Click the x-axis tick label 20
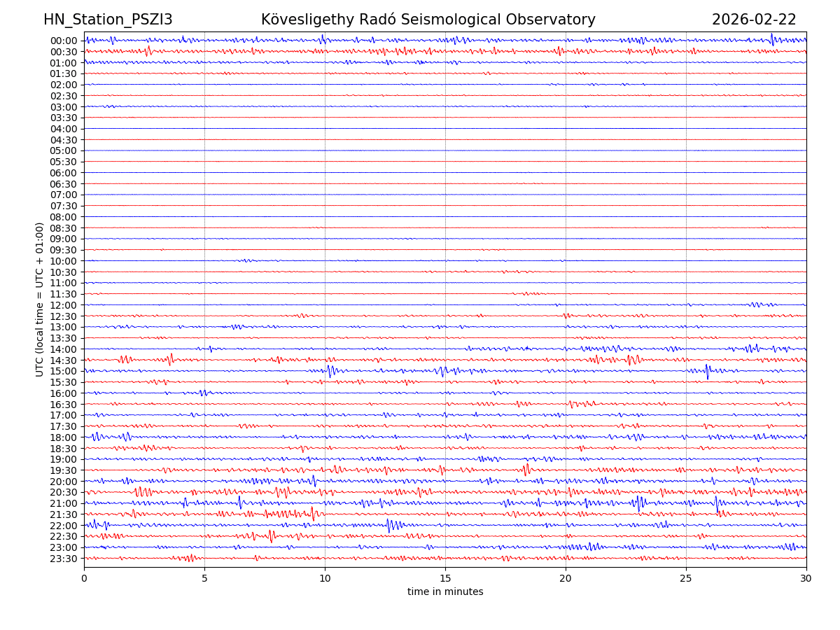The width and height of the screenshot is (840, 630). (x=566, y=578)
